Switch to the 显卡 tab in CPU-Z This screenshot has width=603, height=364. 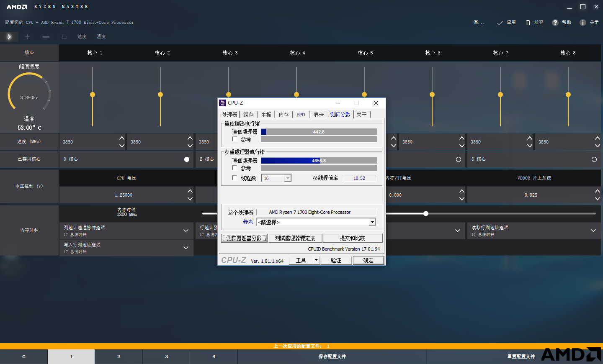pos(319,115)
